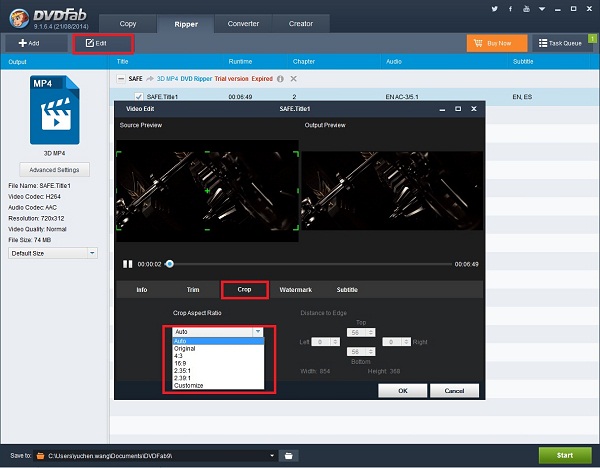
Task: Open the Crop tab
Action: click(244, 290)
